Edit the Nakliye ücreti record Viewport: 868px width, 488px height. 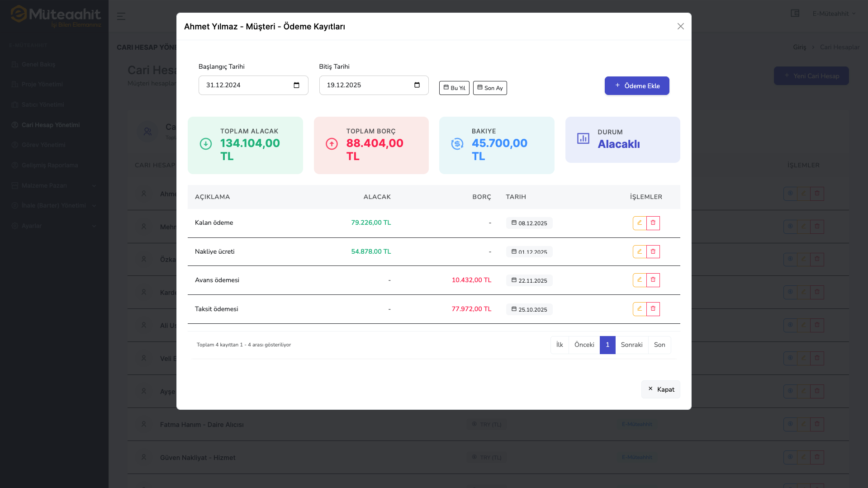click(x=639, y=251)
